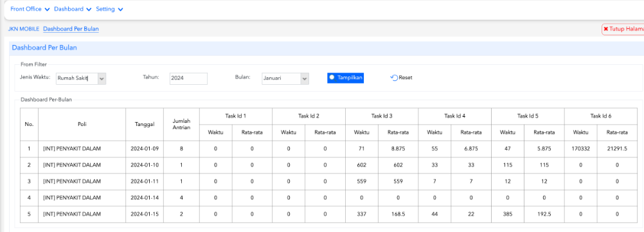
Task: Click the circular Reset arrow icon
Action: point(394,78)
